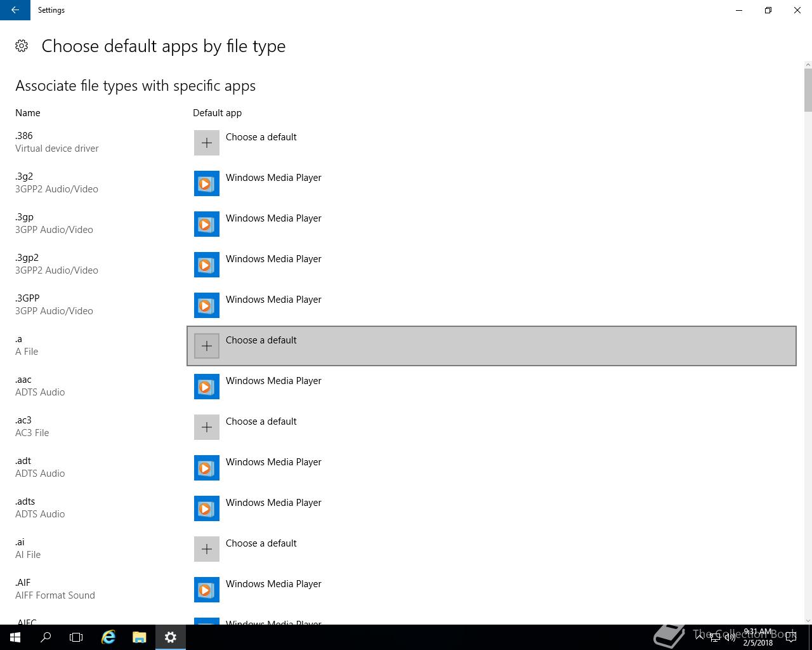Select the 'Virtual device driver' description
This screenshot has height=650, width=812.
click(x=57, y=149)
